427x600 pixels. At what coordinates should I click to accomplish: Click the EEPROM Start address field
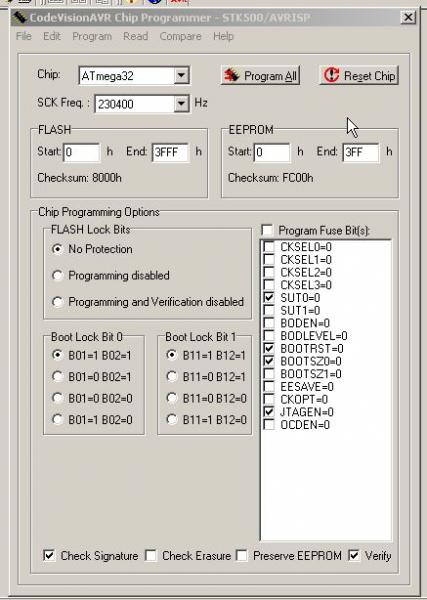(x=272, y=152)
